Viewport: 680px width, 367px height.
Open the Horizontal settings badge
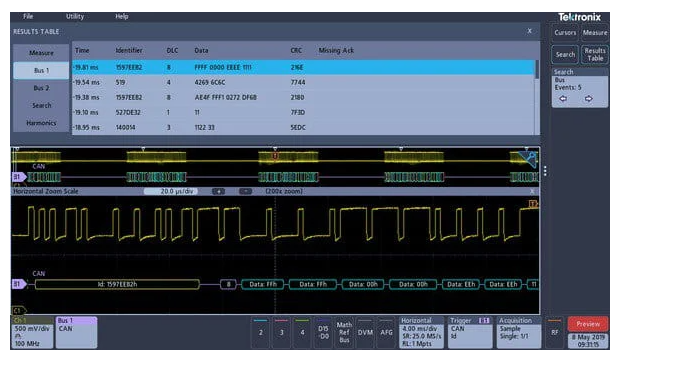[421, 332]
